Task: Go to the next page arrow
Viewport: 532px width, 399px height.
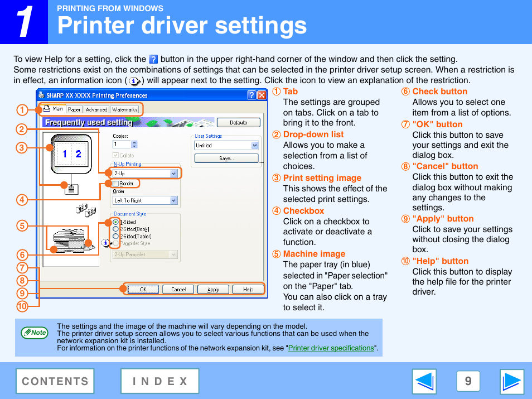Action: pos(511,381)
